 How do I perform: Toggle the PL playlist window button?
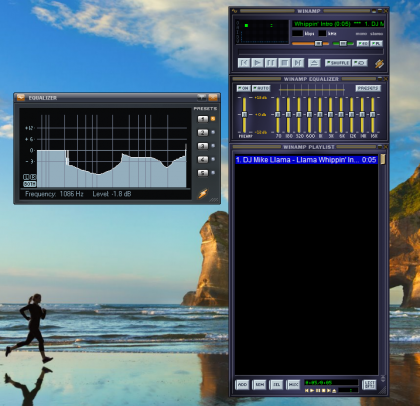[x=376, y=44]
